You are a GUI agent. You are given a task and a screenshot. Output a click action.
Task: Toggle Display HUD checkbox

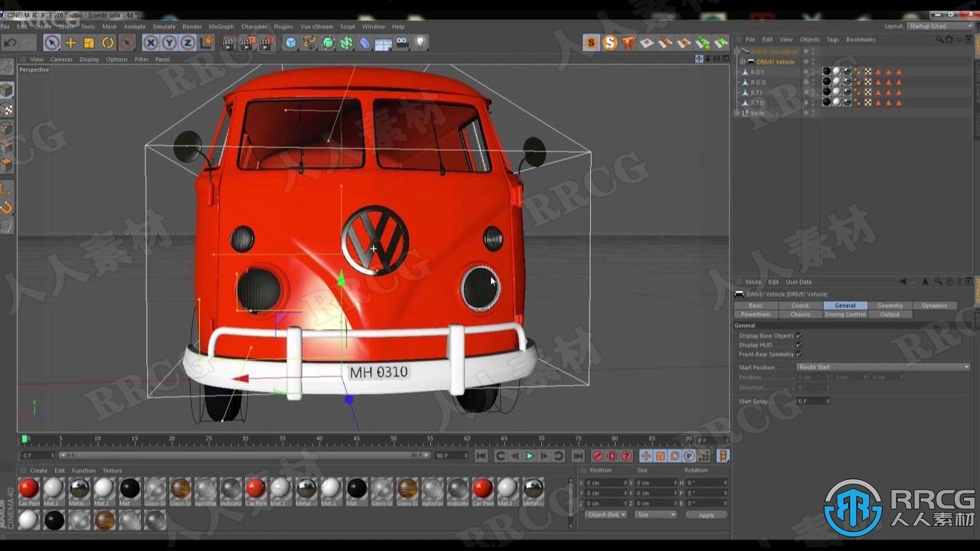[799, 344]
